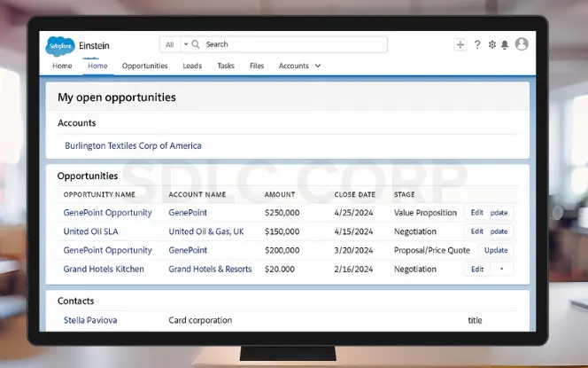The height and width of the screenshot is (368, 588).
Task: Click the Opportunity Name column header
Action: pyautogui.click(x=99, y=194)
